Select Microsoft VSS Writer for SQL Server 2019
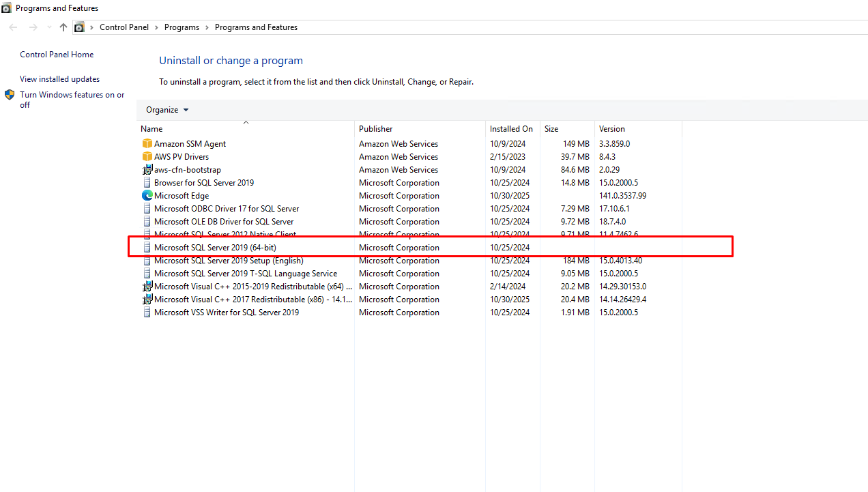Screen dimensions: 868x492 point(226,313)
